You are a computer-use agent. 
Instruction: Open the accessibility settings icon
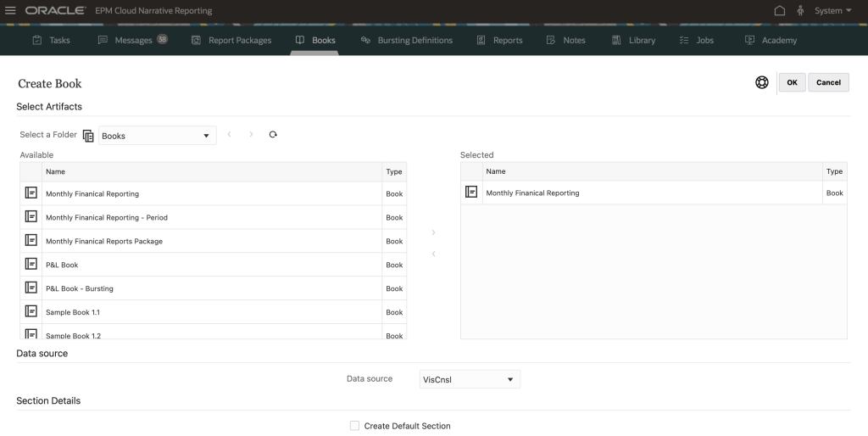click(x=800, y=11)
